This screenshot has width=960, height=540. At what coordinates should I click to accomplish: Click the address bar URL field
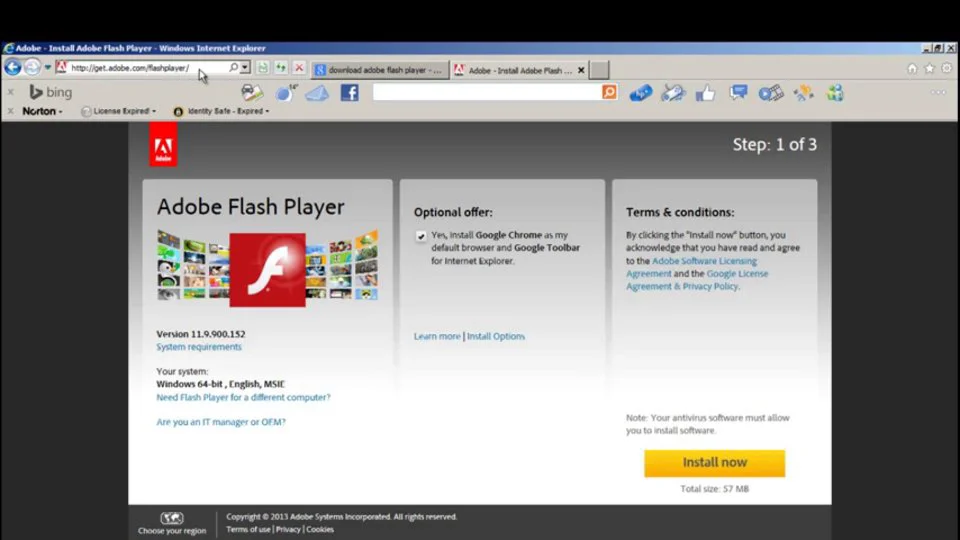pos(147,68)
